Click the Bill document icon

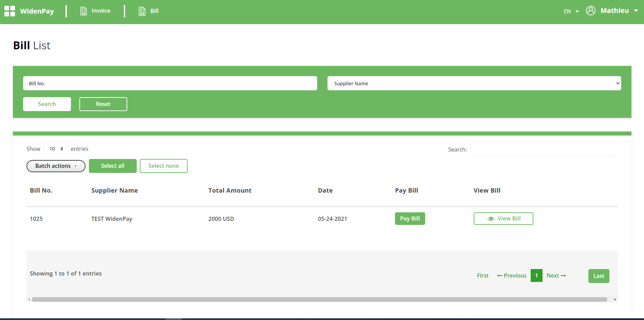[142, 11]
